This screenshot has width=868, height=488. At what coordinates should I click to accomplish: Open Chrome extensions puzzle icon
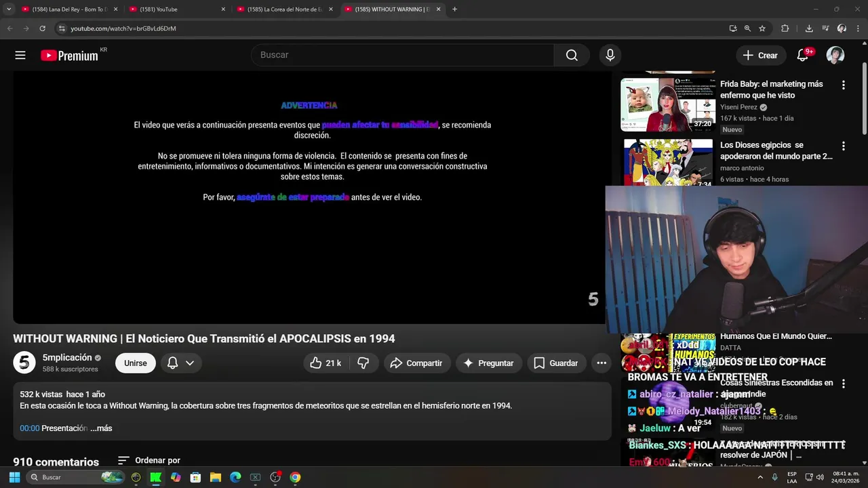785,28
